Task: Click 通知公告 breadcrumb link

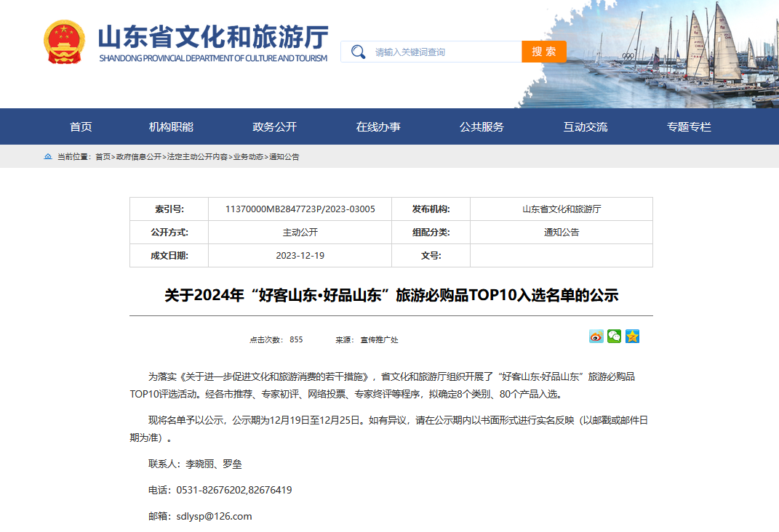Action: pyautogui.click(x=284, y=157)
